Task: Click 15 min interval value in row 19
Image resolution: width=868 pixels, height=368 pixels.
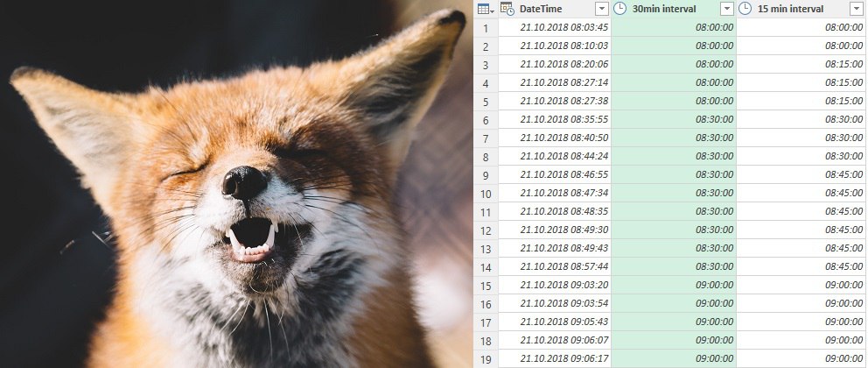Action: pos(801,358)
